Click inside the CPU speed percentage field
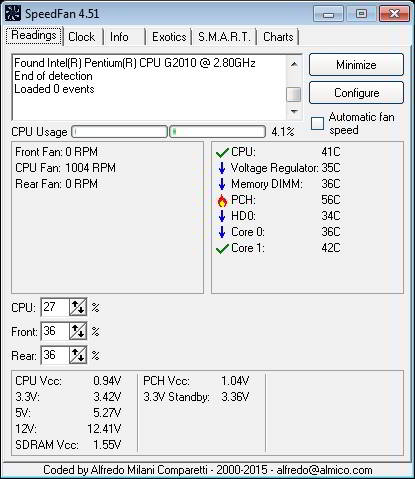Screen dimensions: 415x479 pos(55,307)
